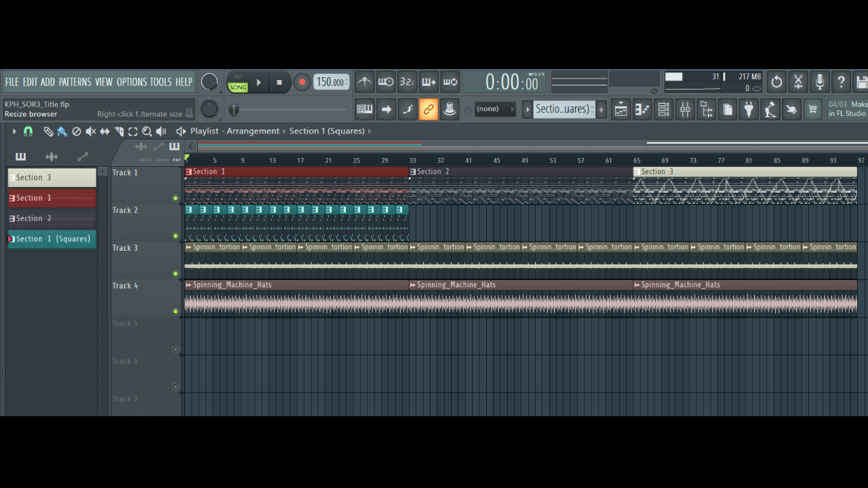
Task: Select the Sectio..uares) pattern name field
Action: 564,109
